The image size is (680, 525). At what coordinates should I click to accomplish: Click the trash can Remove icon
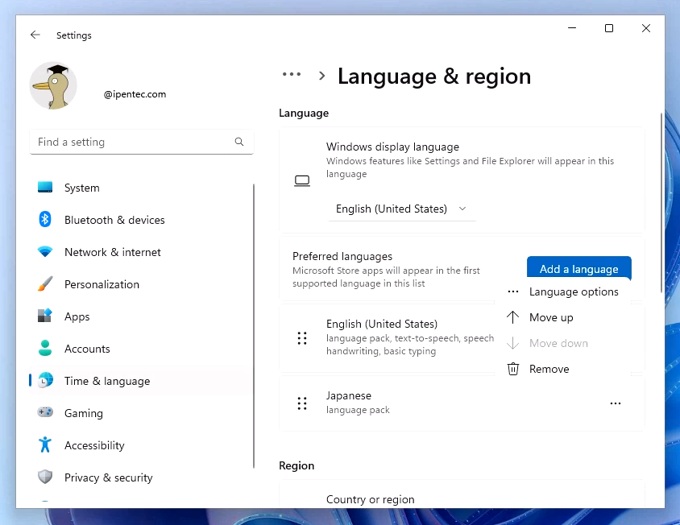(x=513, y=369)
